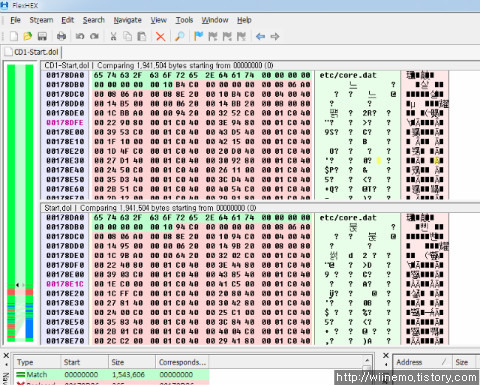Click the third gray bookmark flag icon
The width and height of the screenshot is (480, 385).
point(241,36)
